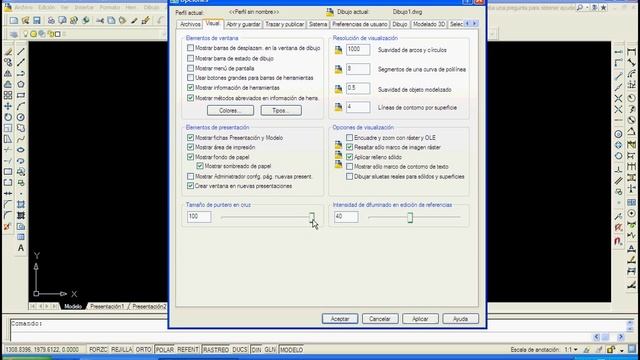The height and width of the screenshot is (360, 640).
Task: Uncheck 'Aplicar relleno sólido' checkbox
Action: pos(349,157)
